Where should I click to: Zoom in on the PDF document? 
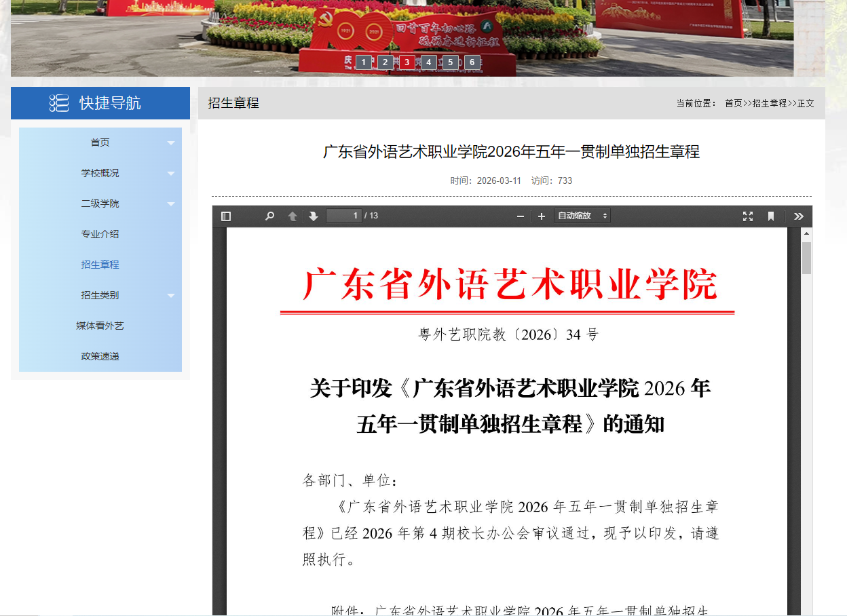point(541,216)
